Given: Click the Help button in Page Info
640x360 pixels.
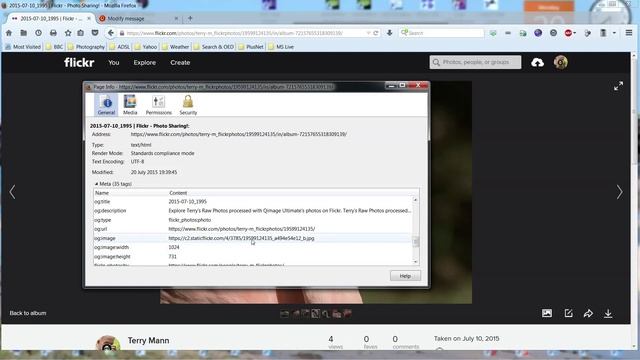Looking at the screenshot, I should [x=405, y=276].
